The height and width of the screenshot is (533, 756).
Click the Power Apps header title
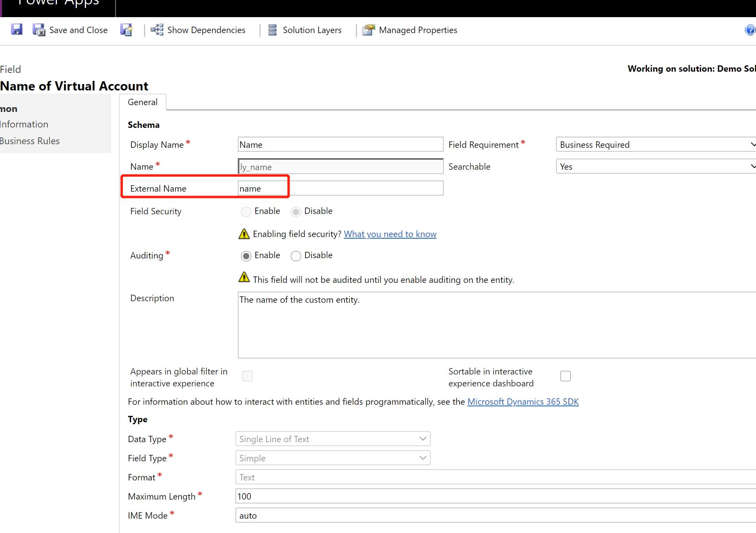tap(58, 3)
